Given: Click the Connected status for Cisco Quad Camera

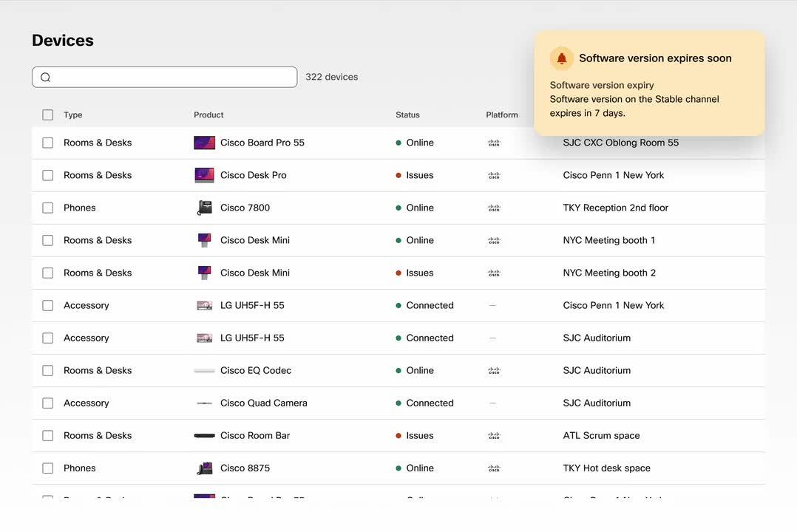Looking at the screenshot, I should [x=430, y=403].
